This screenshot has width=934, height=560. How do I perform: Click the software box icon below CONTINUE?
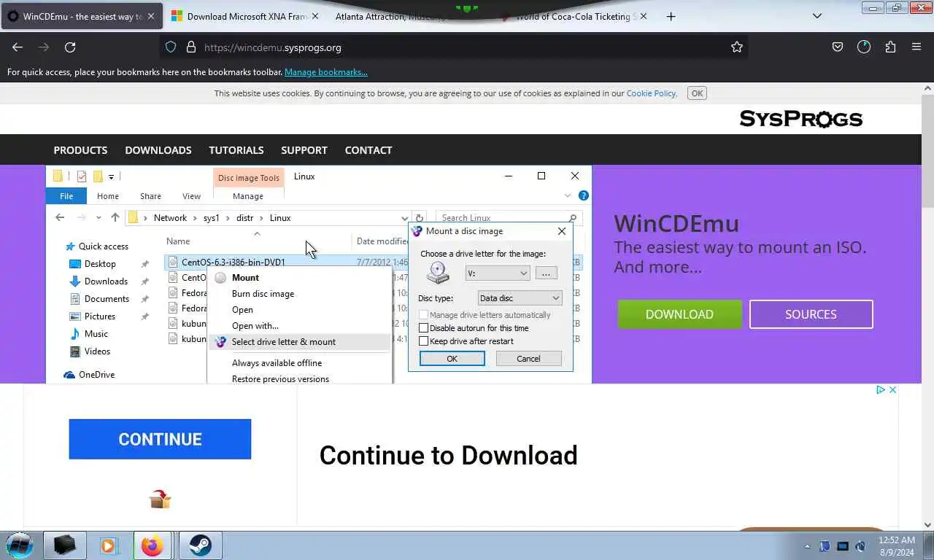[x=160, y=499]
